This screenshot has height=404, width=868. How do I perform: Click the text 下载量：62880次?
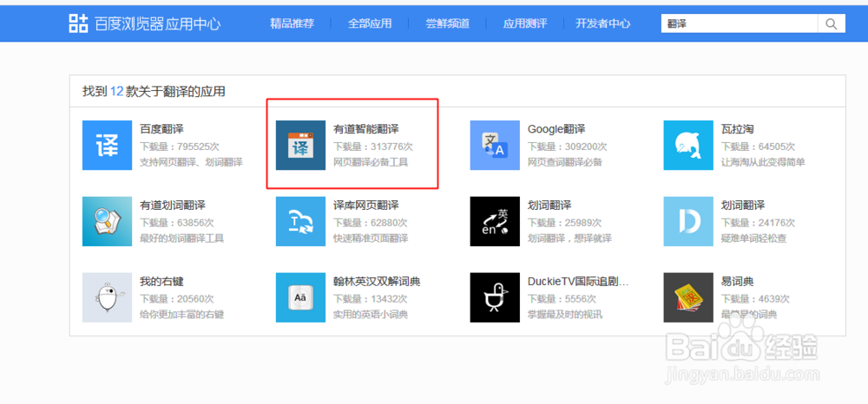(x=371, y=223)
